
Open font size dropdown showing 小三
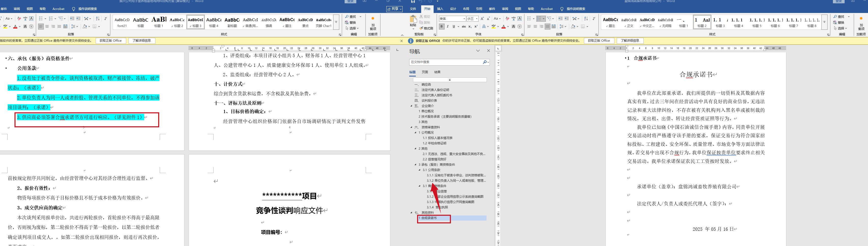point(476,19)
